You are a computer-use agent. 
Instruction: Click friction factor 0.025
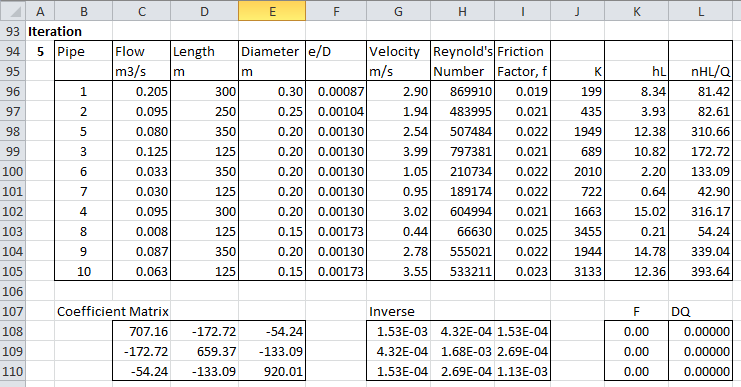pos(523,231)
